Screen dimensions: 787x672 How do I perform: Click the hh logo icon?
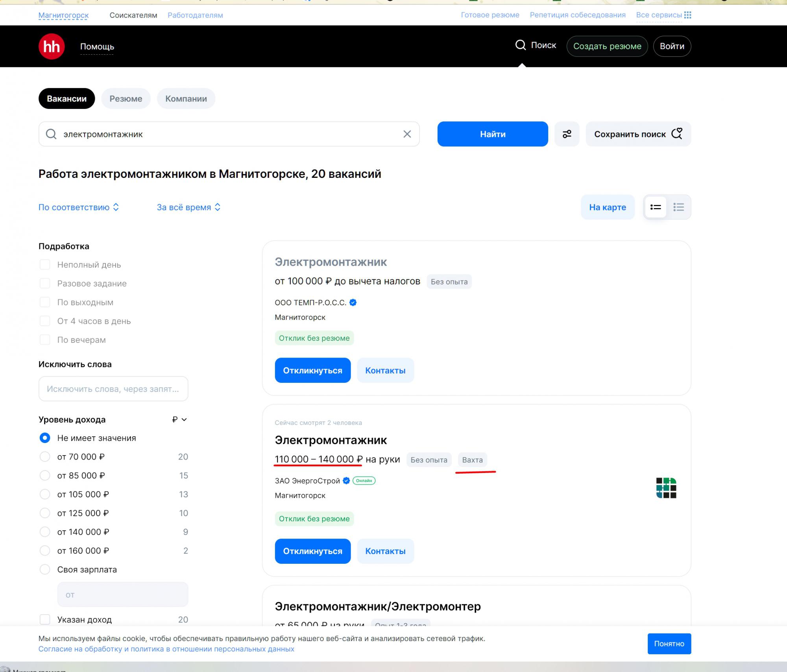pos(52,46)
